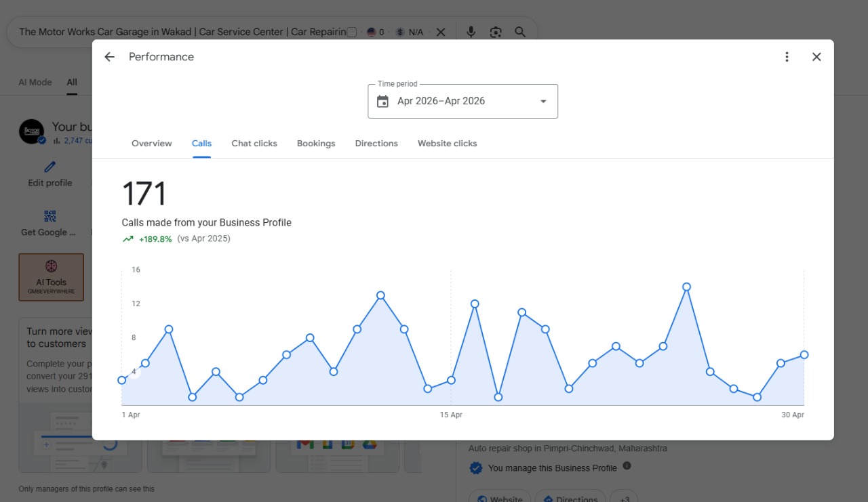Open Google Lens image search icon
The height and width of the screenshot is (502, 868).
[x=496, y=32]
